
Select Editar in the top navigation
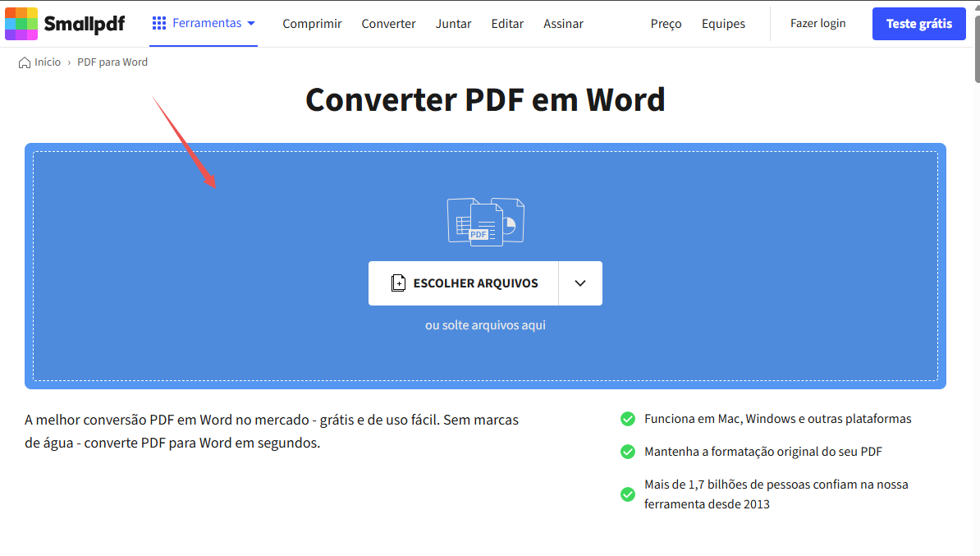(507, 24)
